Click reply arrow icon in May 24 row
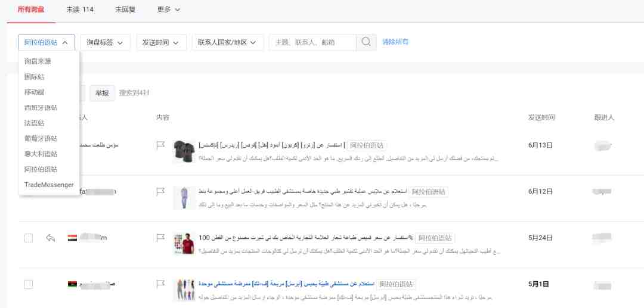Image resolution: width=644 pixels, height=308 pixels. tap(51, 238)
